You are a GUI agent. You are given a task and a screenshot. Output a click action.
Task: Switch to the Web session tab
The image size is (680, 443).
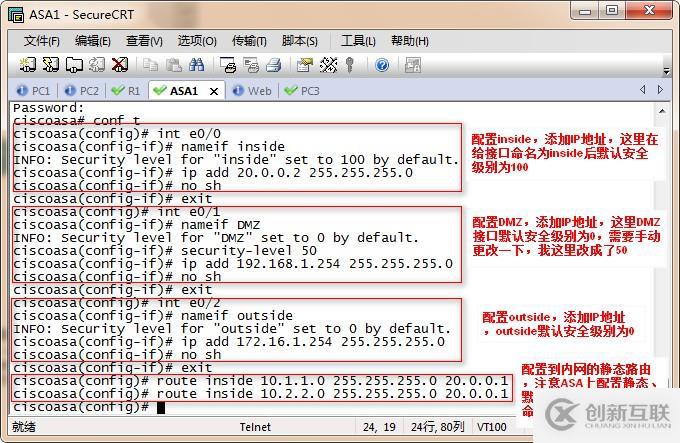coord(252,91)
